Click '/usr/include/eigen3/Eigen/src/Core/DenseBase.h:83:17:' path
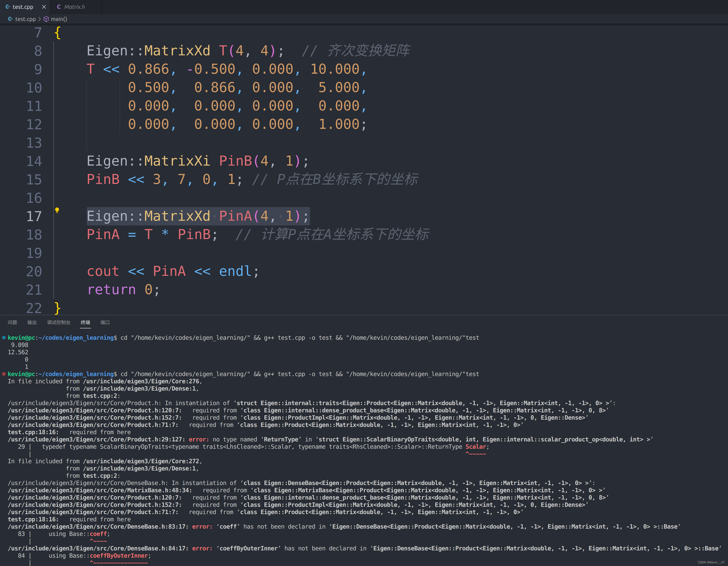Image resolution: width=728 pixels, height=566 pixels. pos(98,526)
